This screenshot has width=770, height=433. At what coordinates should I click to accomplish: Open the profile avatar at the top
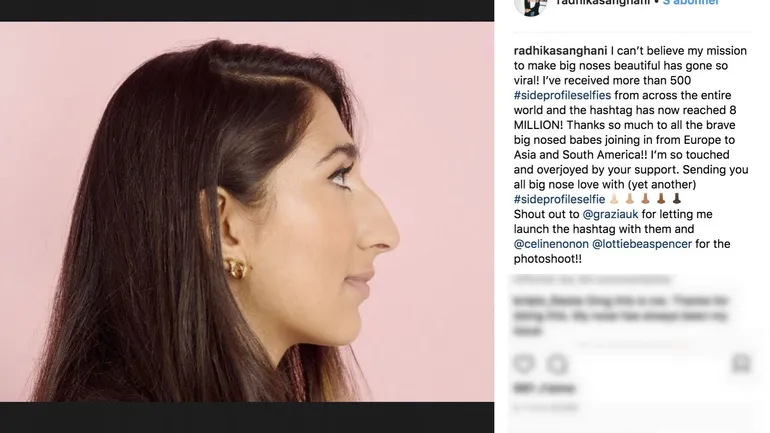click(x=531, y=7)
